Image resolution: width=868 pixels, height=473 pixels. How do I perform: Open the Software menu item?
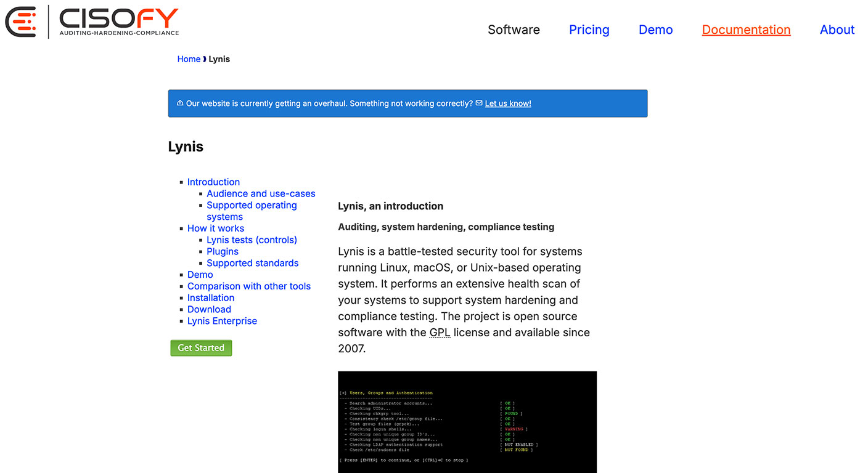point(514,30)
